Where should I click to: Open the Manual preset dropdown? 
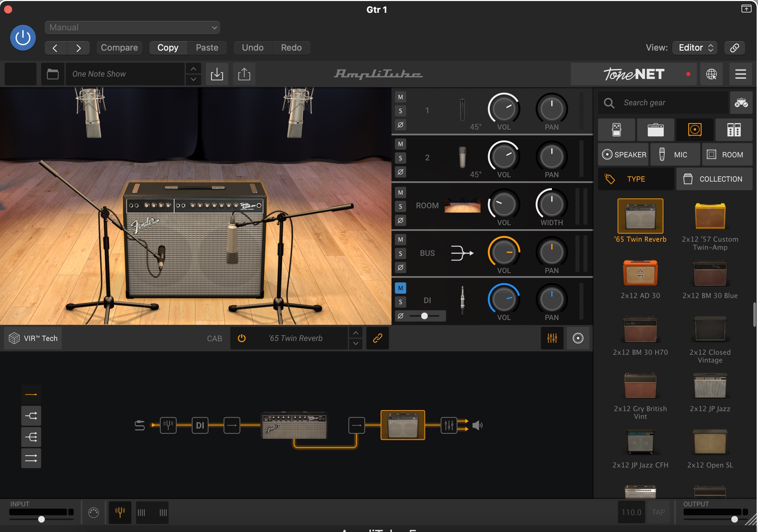(x=132, y=28)
